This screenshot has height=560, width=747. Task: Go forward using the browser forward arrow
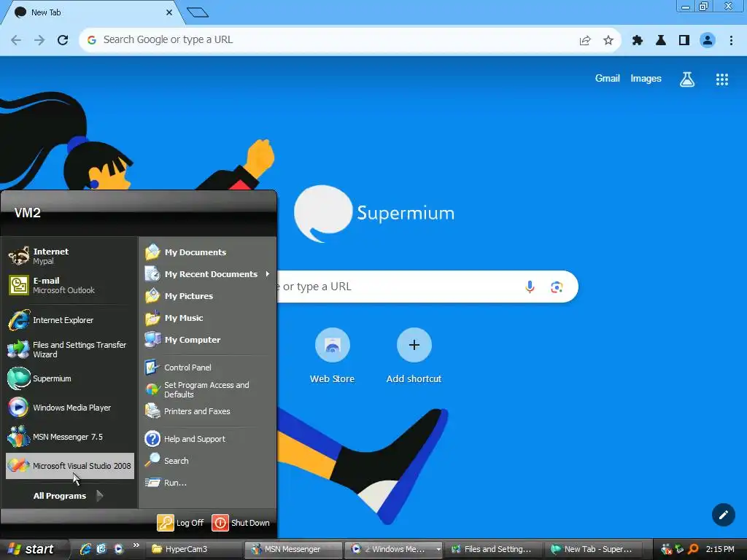tap(39, 40)
